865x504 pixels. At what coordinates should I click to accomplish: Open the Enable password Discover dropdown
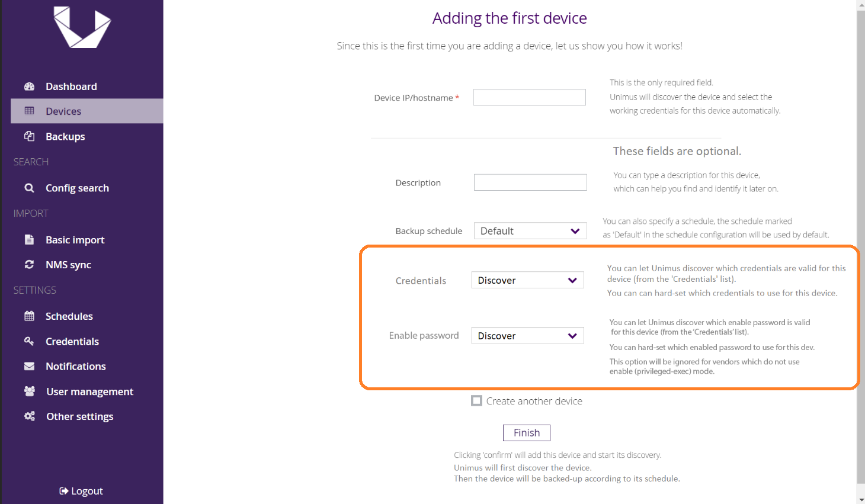coord(527,336)
